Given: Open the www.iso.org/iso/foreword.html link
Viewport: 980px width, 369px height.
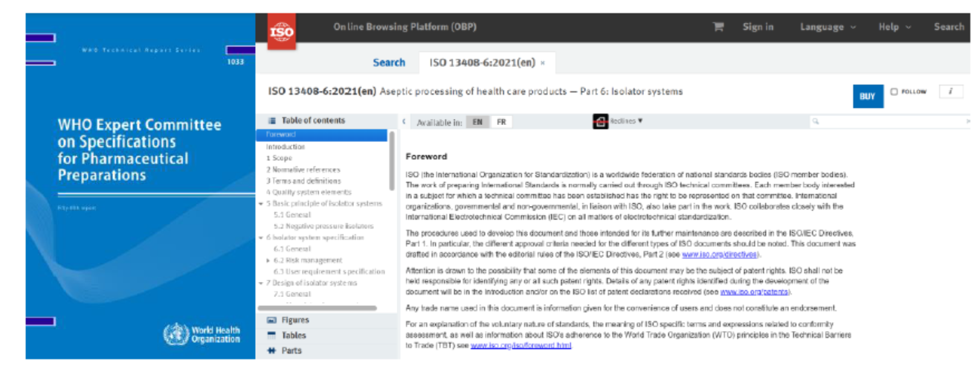Looking at the screenshot, I should pyautogui.click(x=520, y=345).
